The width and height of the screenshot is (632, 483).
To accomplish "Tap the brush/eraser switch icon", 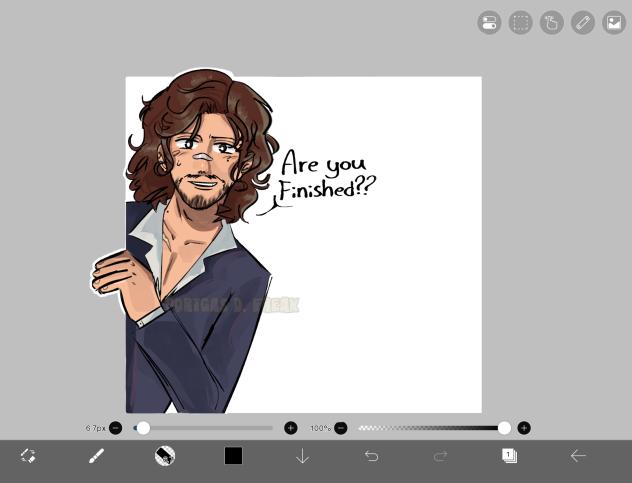I will click(x=28, y=456).
